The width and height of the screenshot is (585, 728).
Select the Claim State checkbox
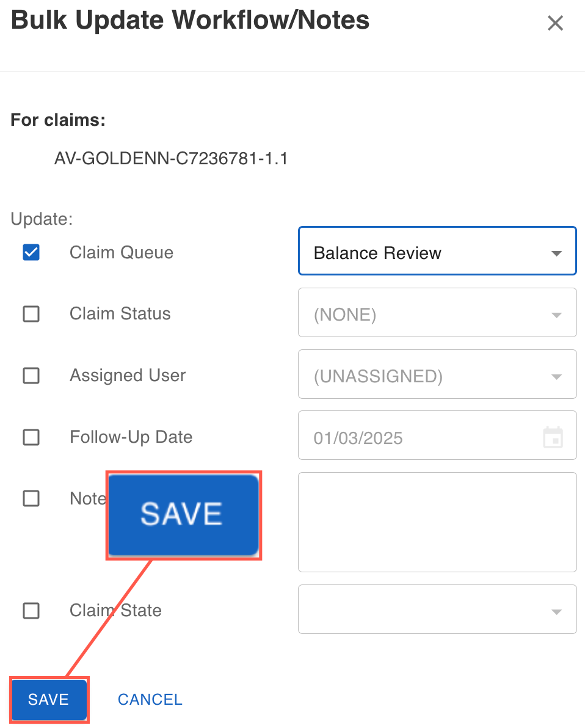pos(31,611)
